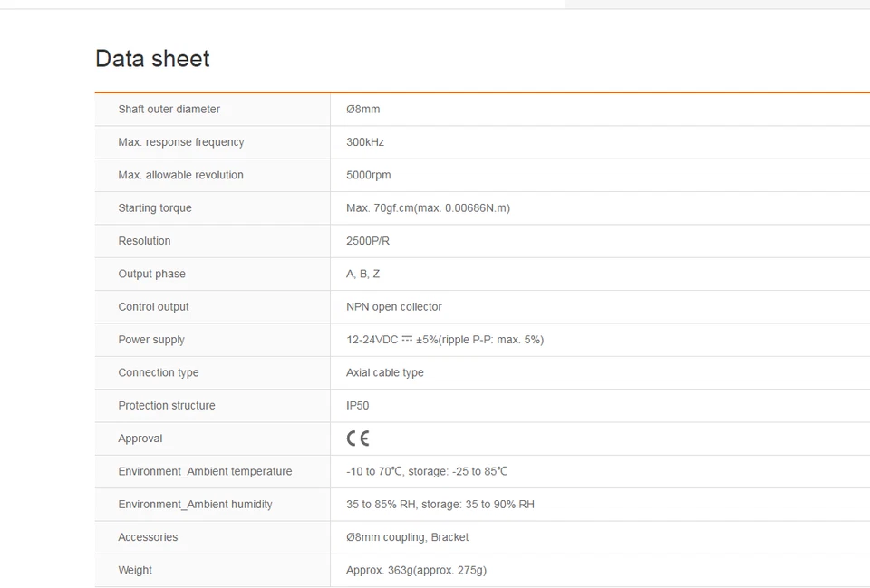
Task: Click the Data sheet heading
Action: (152, 59)
